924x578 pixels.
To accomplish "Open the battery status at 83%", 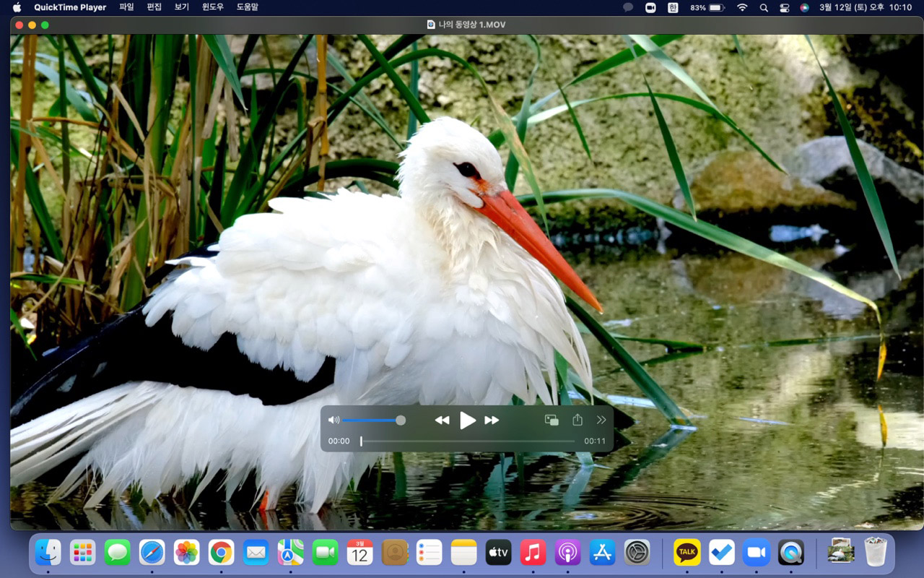I will (x=707, y=7).
